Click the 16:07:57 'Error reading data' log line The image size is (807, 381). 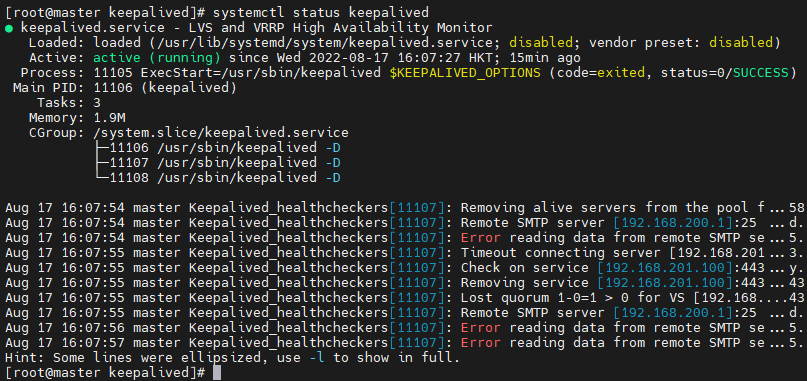(405, 342)
